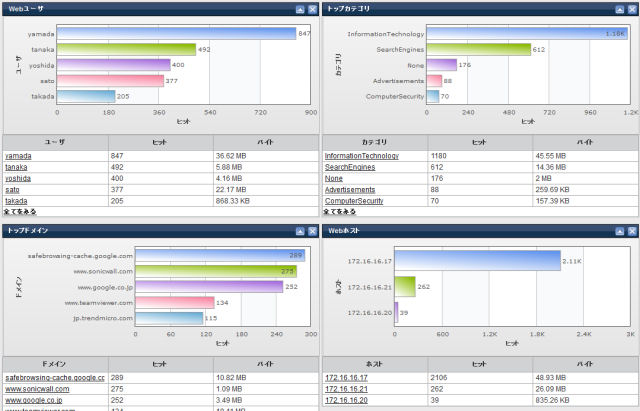
Task: Open None category link
Action: tap(333, 178)
